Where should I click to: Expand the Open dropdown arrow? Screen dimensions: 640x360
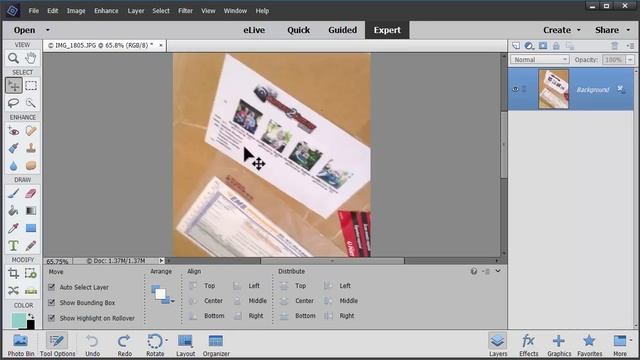point(48,30)
